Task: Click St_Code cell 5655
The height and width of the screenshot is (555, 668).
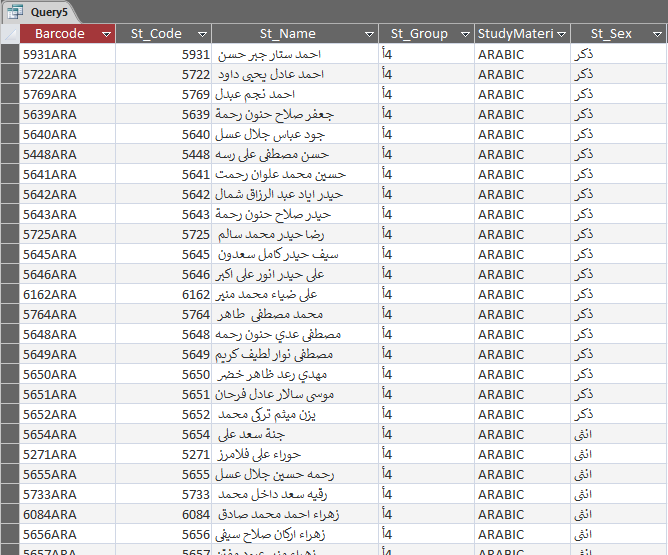Action: click(x=164, y=474)
